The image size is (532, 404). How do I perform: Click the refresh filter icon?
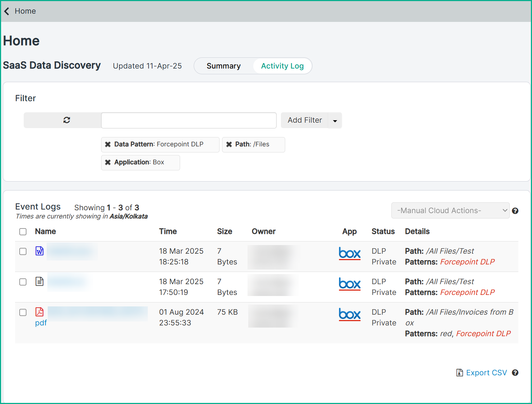click(x=67, y=120)
